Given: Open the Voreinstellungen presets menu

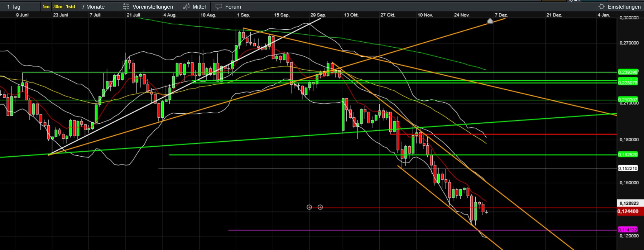Looking at the screenshot, I should pos(148,6).
